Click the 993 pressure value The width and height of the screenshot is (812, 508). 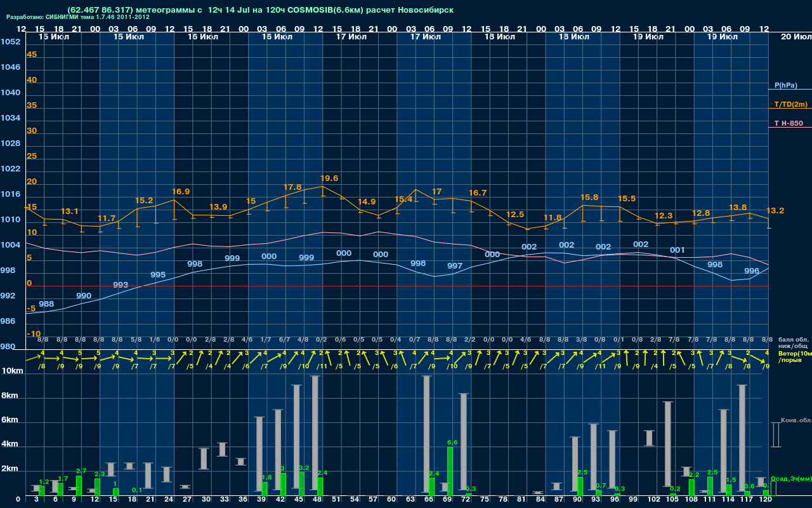(x=121, y=285)
